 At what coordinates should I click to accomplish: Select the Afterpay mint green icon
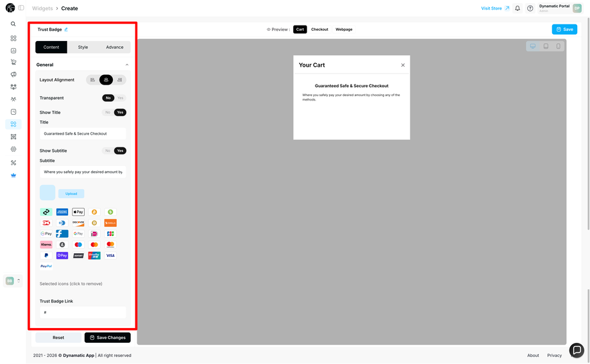46,212
